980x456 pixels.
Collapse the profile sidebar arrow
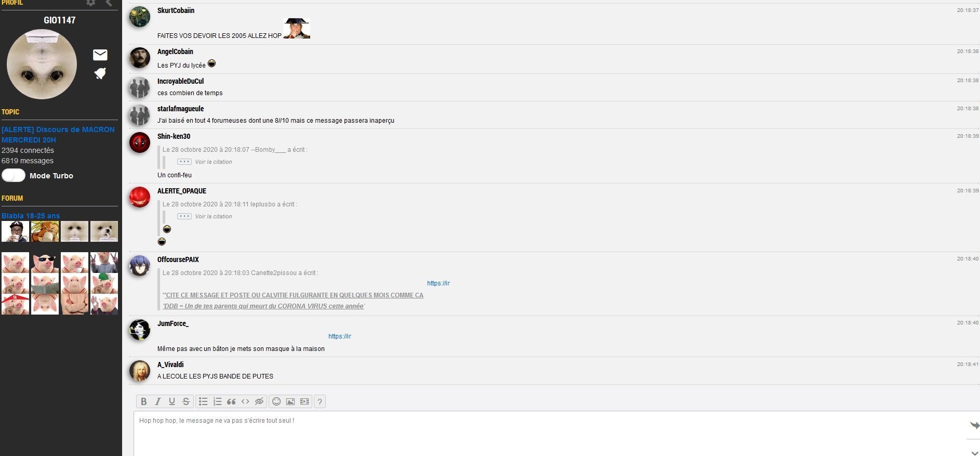[109, 3]
